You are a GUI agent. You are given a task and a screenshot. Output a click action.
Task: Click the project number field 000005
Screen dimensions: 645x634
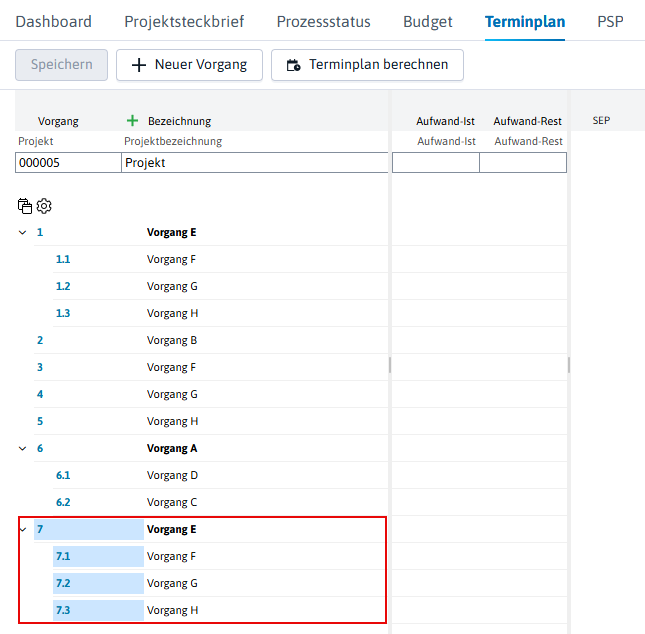68,163
